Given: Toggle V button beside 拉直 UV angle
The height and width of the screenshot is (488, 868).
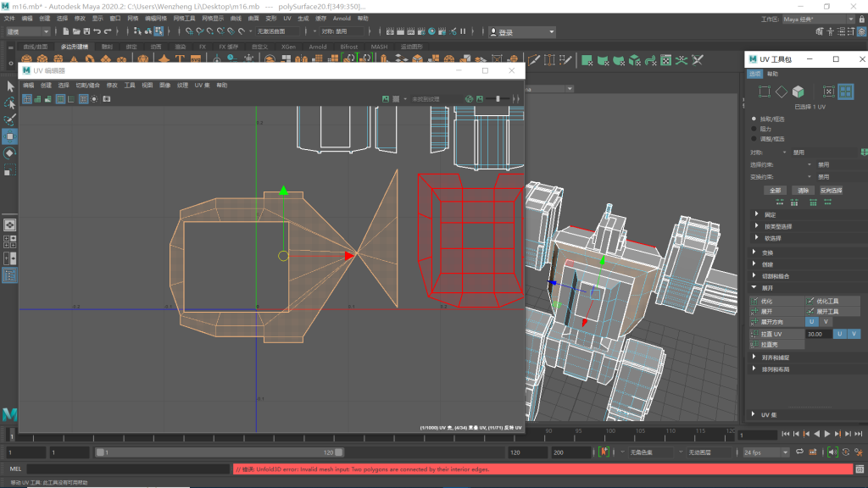Looking at the screenshot, I should (x=854, y=334).
